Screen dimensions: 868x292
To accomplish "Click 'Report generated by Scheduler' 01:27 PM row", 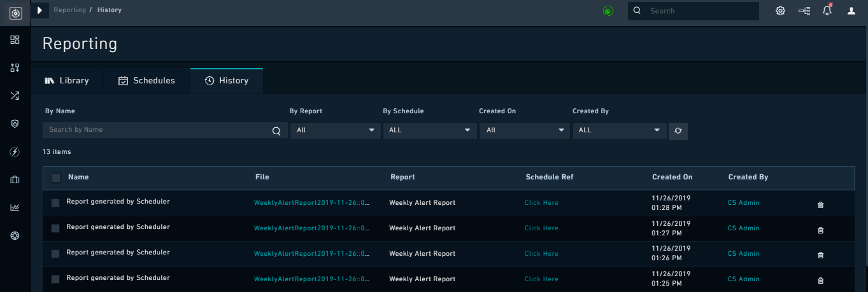I will pos(118,226).
